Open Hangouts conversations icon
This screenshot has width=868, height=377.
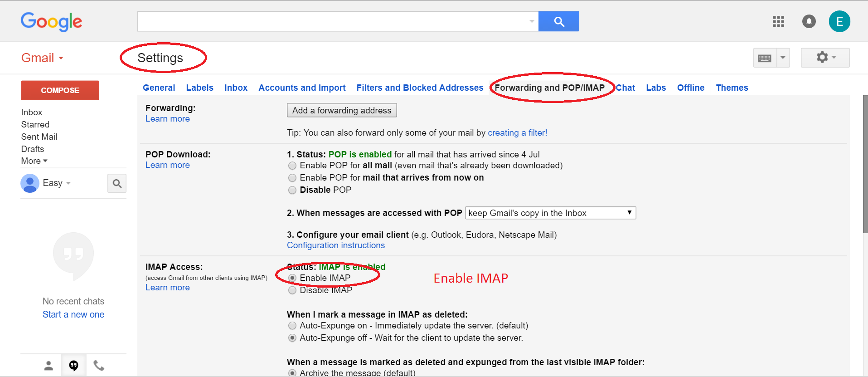point(73,365)
